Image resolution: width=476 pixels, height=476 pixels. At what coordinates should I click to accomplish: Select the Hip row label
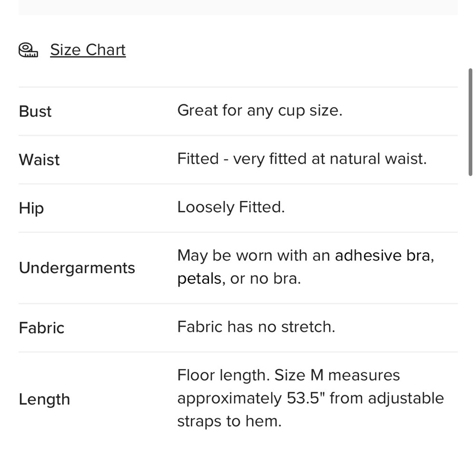point(31,208)
